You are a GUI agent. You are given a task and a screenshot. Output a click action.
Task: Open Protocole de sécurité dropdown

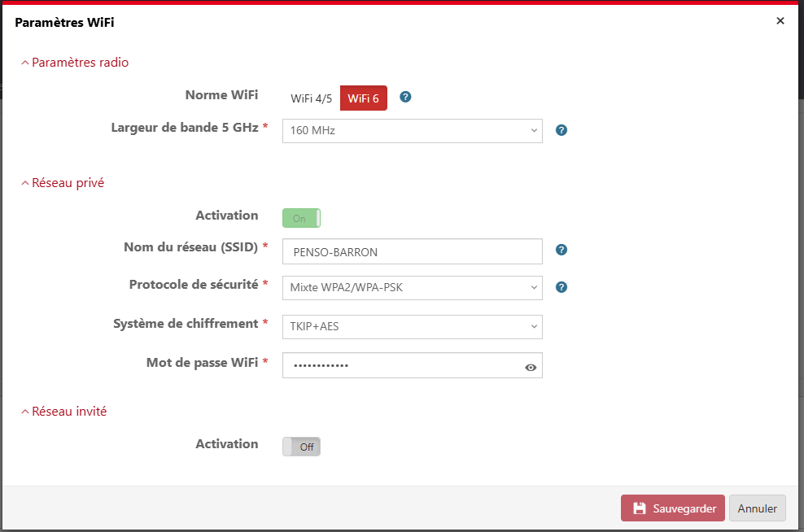tap(412, 287)
